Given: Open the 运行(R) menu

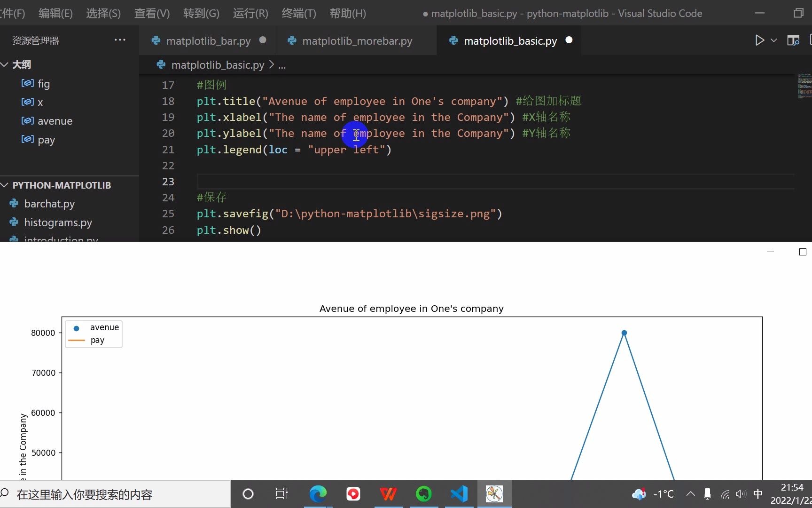Looking at the screenshot, I should pos(250,13).
